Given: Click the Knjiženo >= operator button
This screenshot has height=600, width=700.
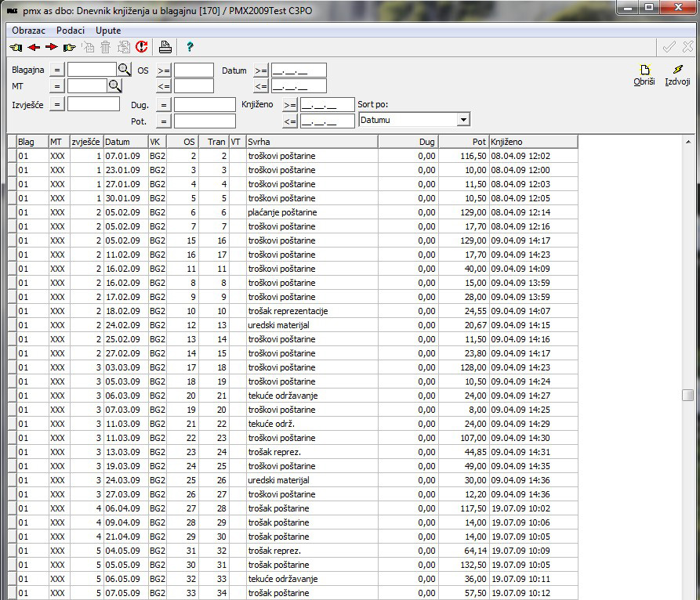Looking at the screenshot, I should coord(290,105).
